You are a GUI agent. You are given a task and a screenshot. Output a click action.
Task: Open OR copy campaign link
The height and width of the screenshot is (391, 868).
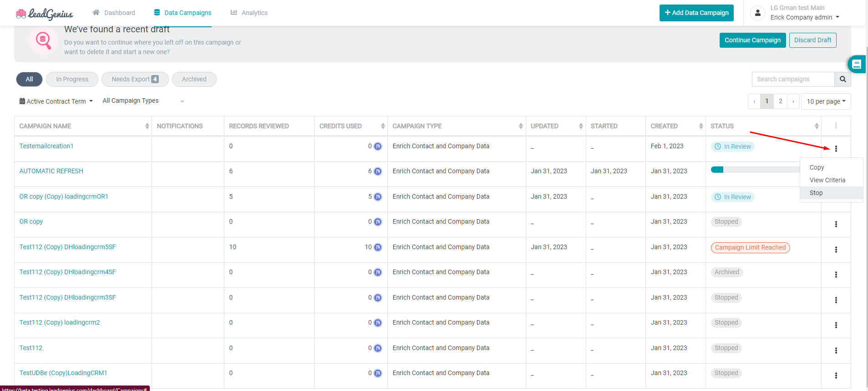[31, 221]
